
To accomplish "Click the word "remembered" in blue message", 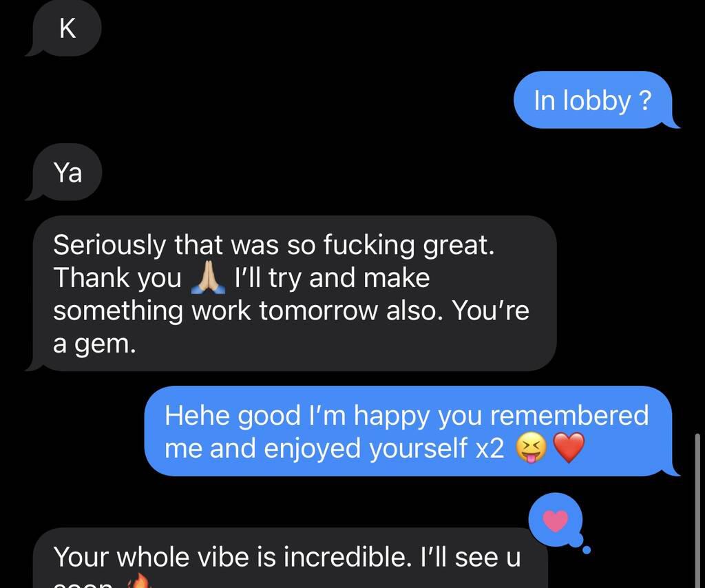I will point(569,415).
